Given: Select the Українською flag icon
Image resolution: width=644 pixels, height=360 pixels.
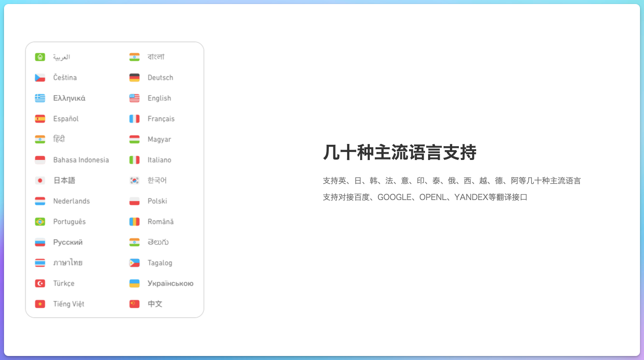Looking at the screenshot, I should click(134, 283).
